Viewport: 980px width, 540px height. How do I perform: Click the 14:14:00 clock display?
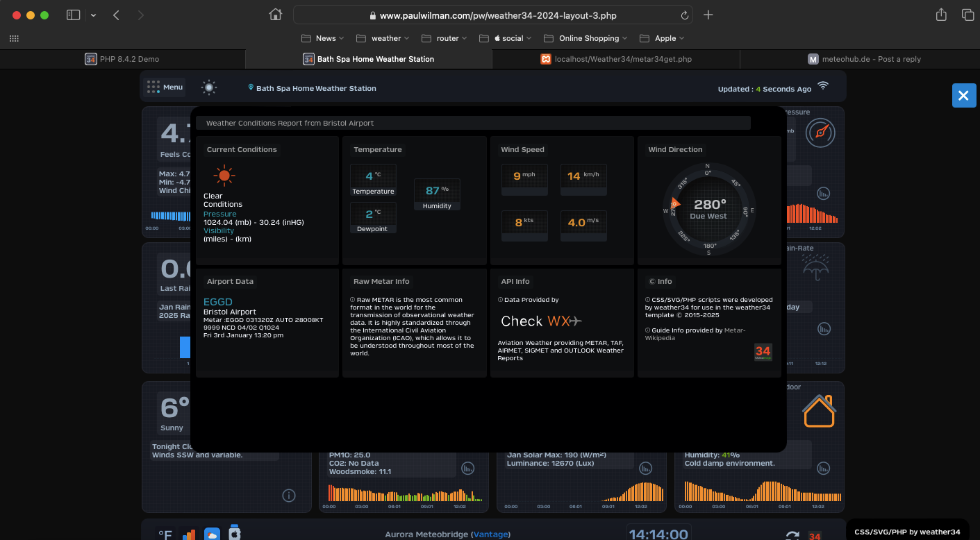click(658, 533)
